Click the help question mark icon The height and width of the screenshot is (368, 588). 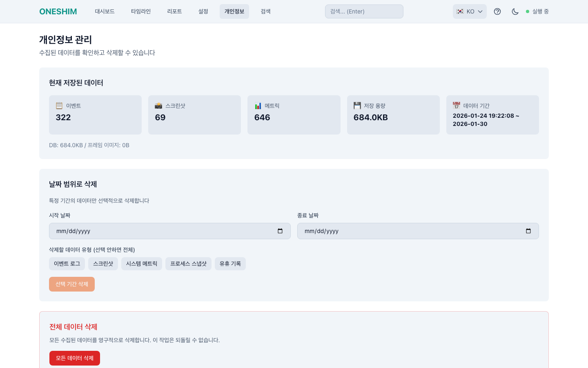coord(497,11)
